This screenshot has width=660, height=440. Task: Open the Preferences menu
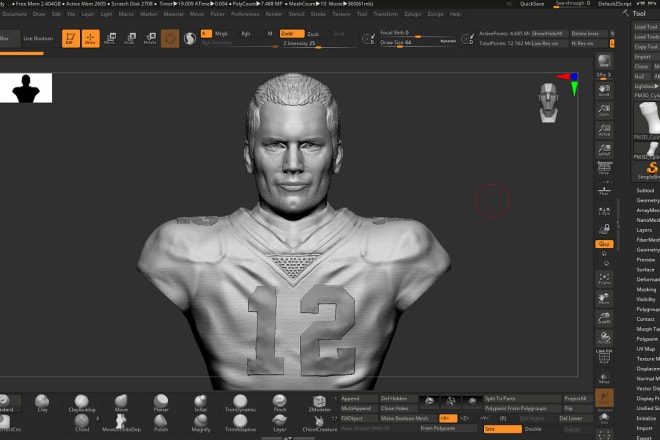245,14
